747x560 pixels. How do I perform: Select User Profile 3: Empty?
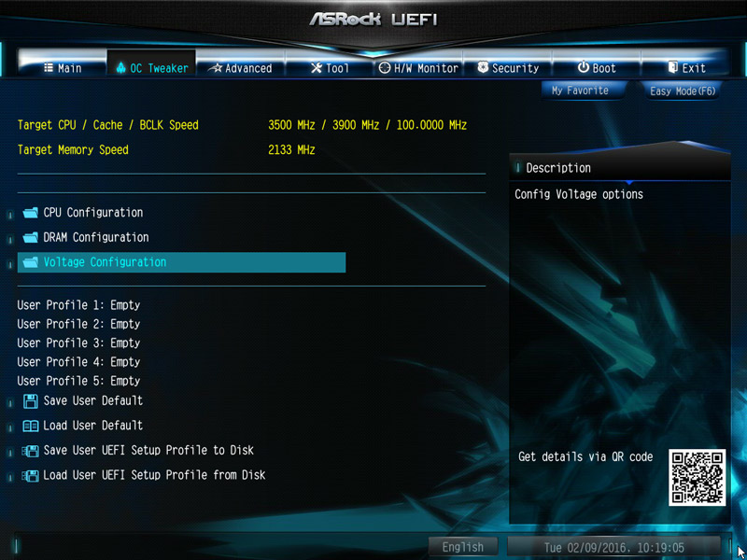[78, 343]
